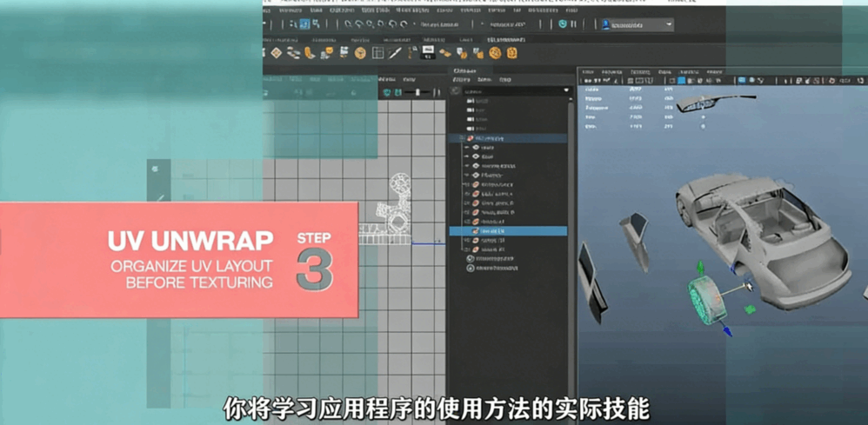This screenshot has height=425, width=868.
Task: Open the Outliner Show menu
Action: pos(486,80)
